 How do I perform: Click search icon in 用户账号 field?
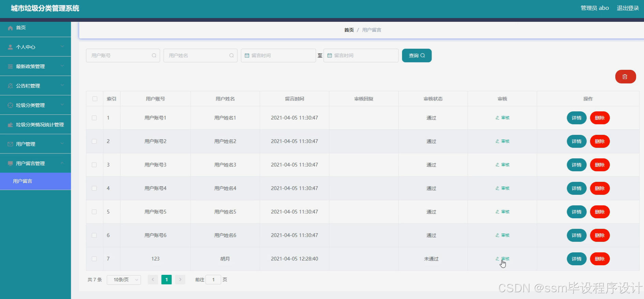(154, 56)
